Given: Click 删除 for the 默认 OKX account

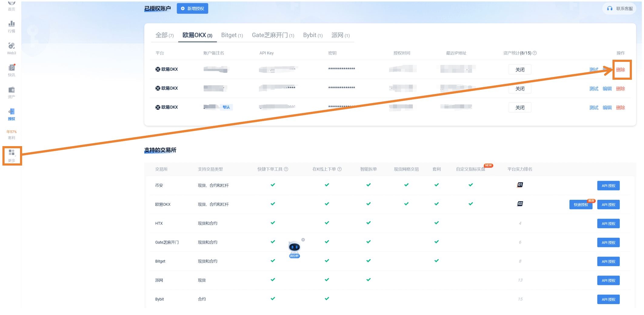Looking at the screenshot, I should [620, 108].
